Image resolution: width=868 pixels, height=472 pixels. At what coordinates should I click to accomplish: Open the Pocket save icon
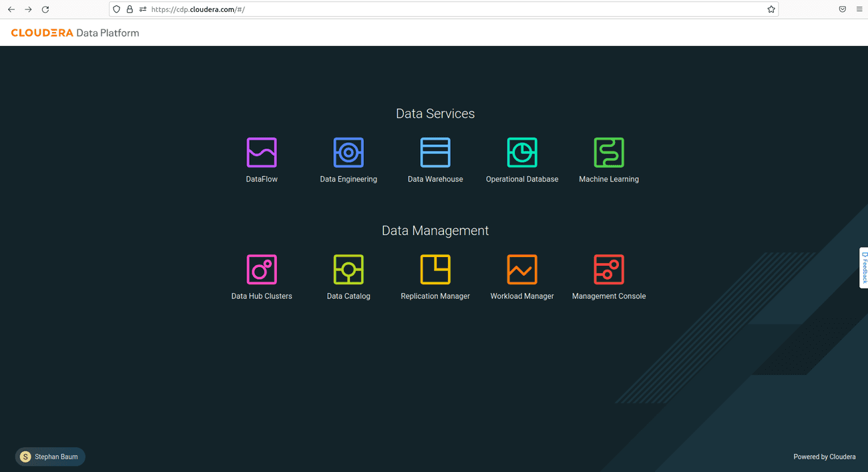pyautogui.click(x=843, y=9)
